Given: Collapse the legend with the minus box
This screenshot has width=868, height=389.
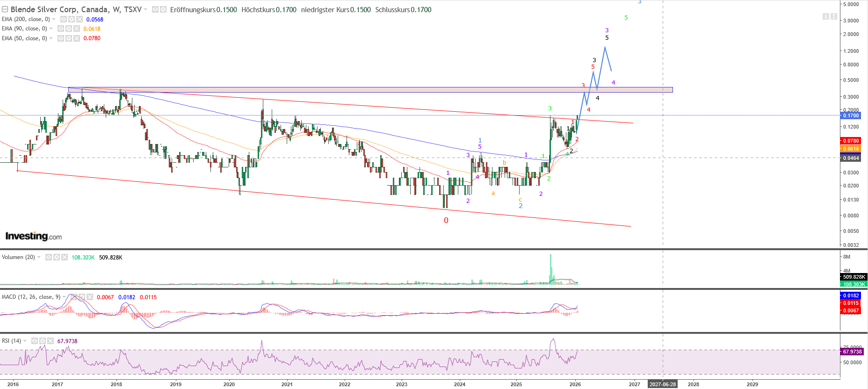Looking at the screenshot, I should [x=5, y=9].
